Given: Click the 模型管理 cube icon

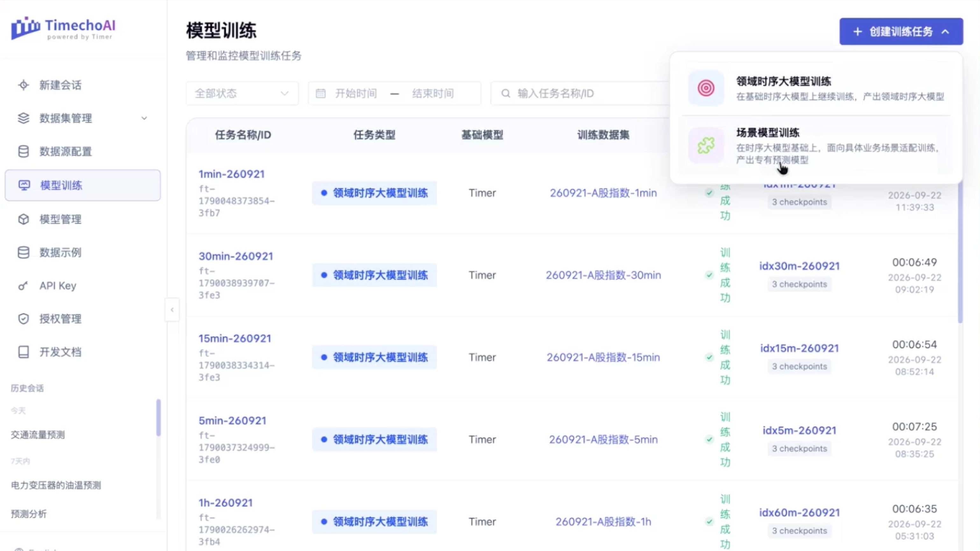Looking at the screenshot, I should coord(24,219).
